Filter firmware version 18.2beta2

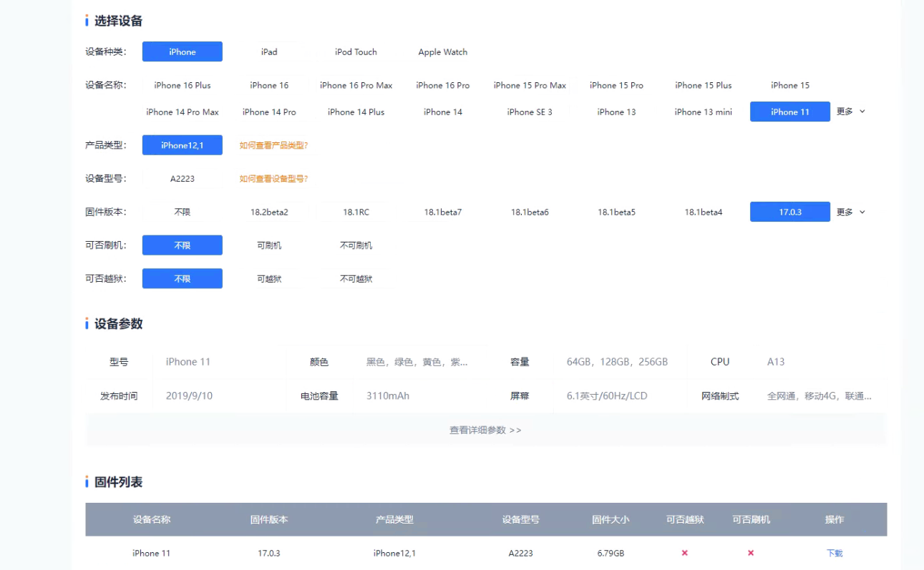click(x=269, y=212)
